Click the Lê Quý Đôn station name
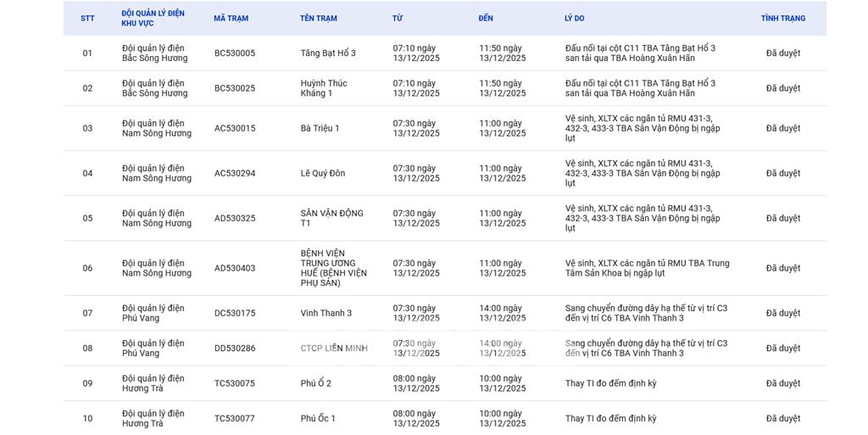Viewport: 868px width, 435px height. [322, 173]
